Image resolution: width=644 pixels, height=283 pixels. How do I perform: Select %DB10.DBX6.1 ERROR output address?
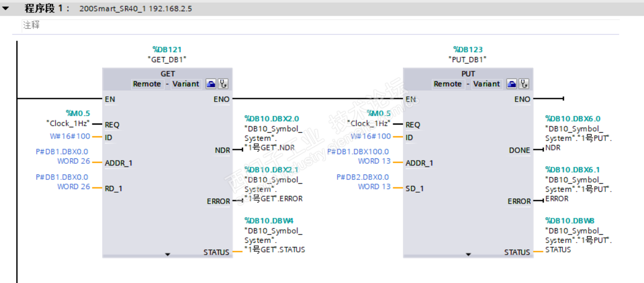click(573, 169)
